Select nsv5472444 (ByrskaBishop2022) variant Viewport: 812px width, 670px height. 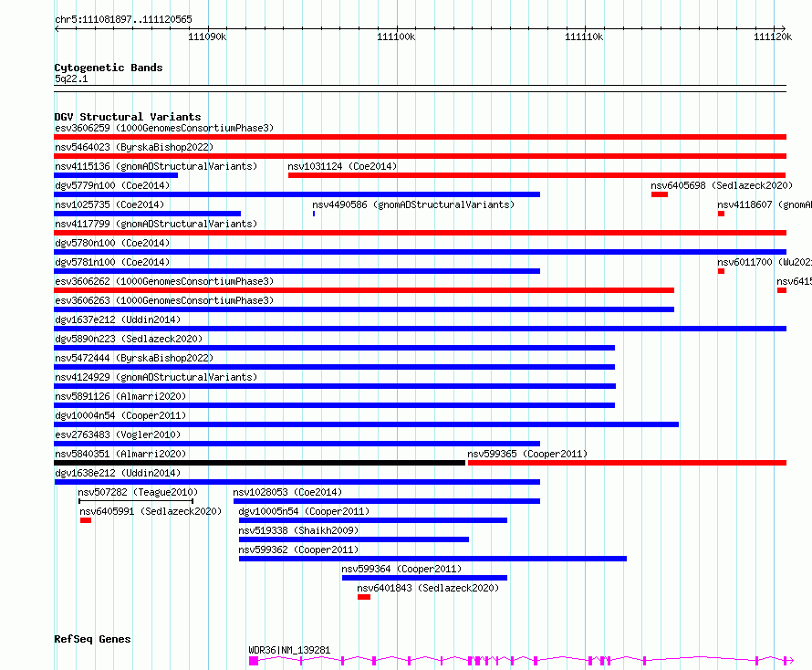coord(134,358)
